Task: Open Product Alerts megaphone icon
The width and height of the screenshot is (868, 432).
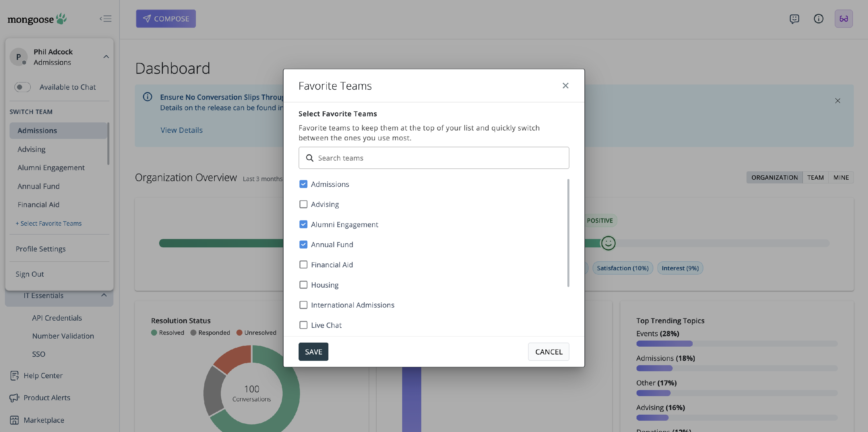Action: (14, 398)
